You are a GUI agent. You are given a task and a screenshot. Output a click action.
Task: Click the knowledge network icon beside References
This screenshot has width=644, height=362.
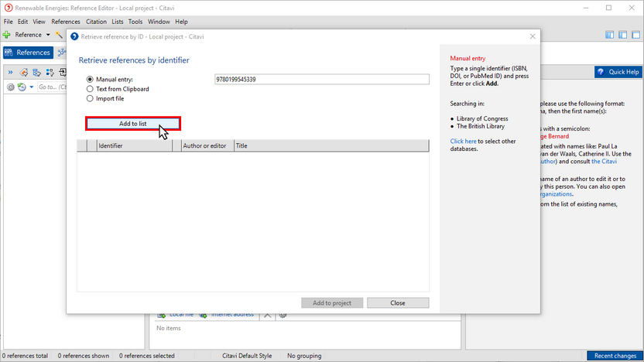pos(62,53)
